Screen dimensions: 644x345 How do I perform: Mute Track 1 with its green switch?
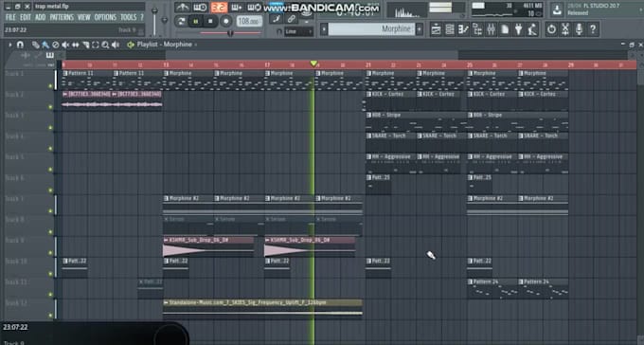[x=51, y=86]
